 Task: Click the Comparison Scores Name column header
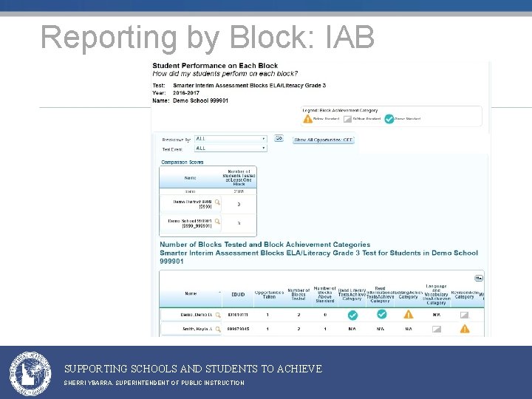coord(191,178)
